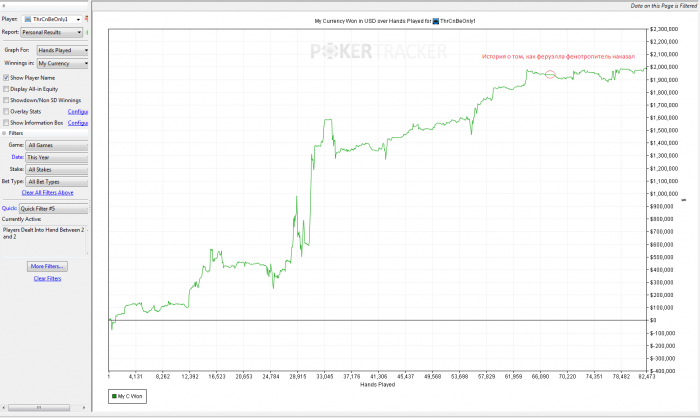700x418 pixels.
Task: Open Graph For dropdown showing Hands Played
Action: (x=62, y=50)
